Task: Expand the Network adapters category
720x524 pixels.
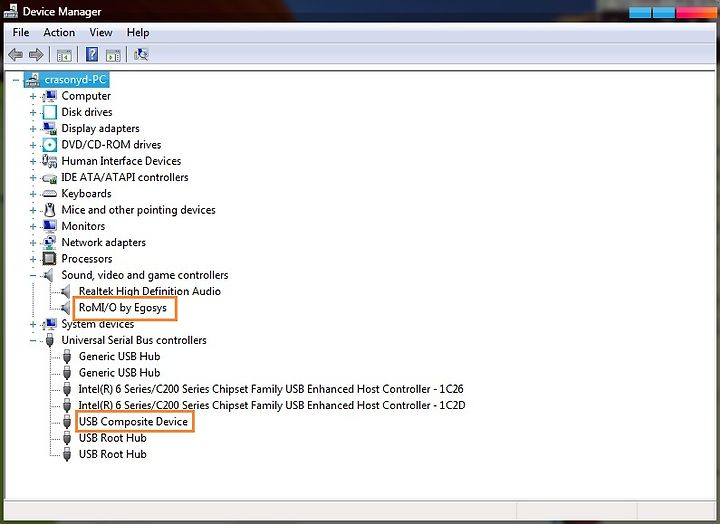Action: (x=33, y=242)
